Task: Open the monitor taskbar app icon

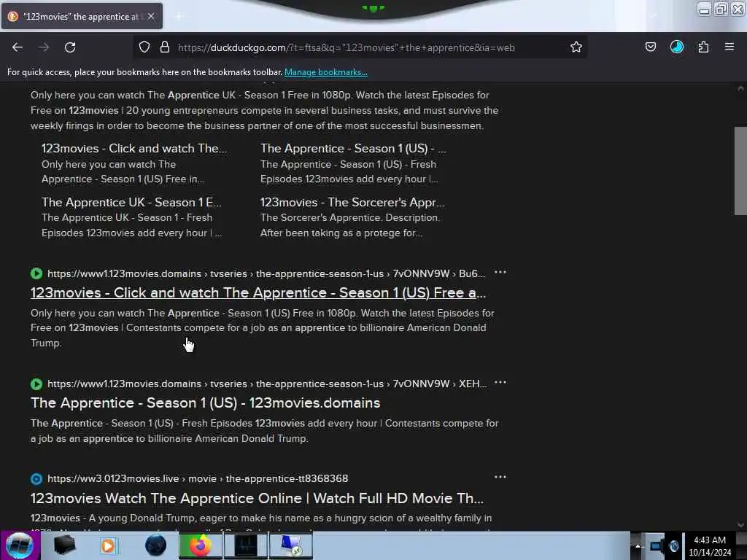Action: point(291,545)
